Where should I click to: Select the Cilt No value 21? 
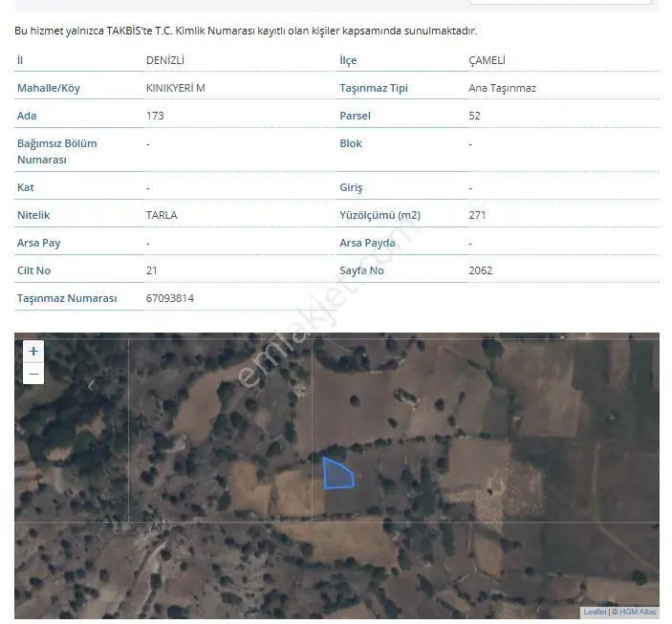151,270
